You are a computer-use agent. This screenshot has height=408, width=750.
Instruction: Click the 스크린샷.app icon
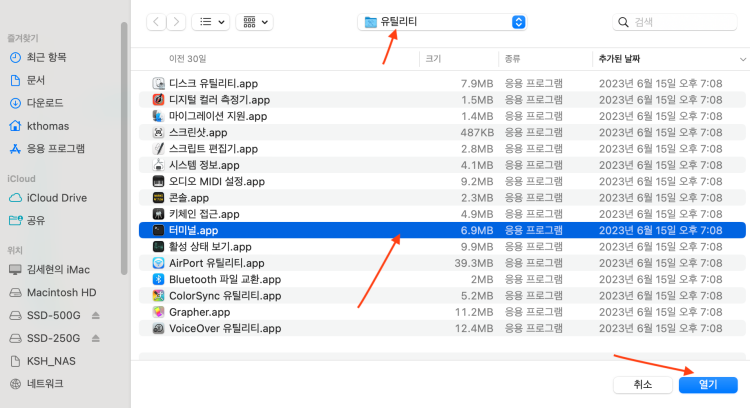tap(158, 132)
